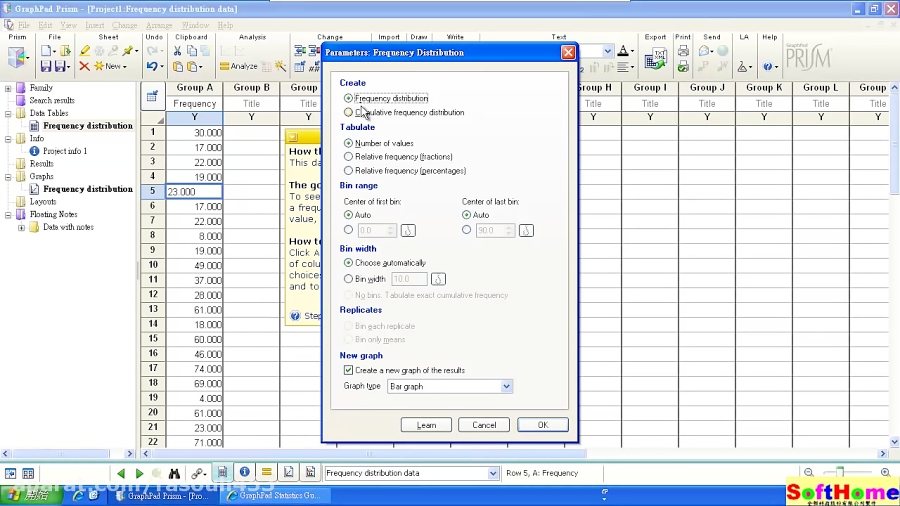Select Choose automatically bin width option

(x=348, y=263)
